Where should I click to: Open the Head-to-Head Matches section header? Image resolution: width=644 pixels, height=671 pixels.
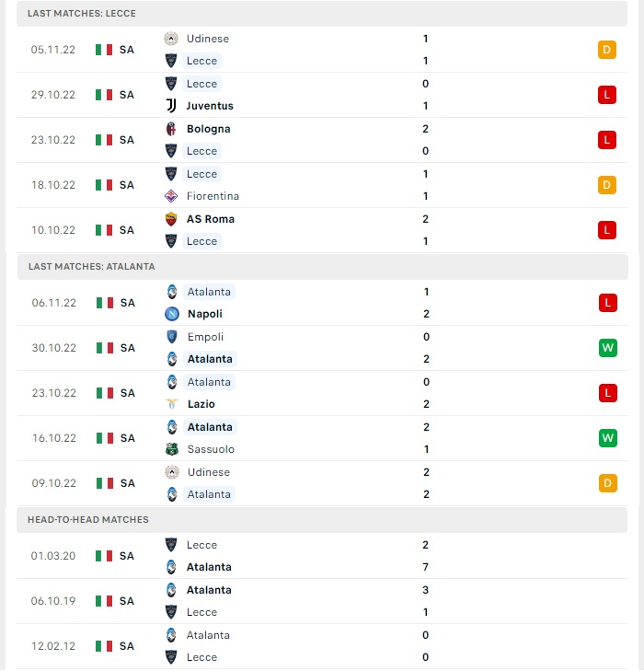click(x=322, y=519)
